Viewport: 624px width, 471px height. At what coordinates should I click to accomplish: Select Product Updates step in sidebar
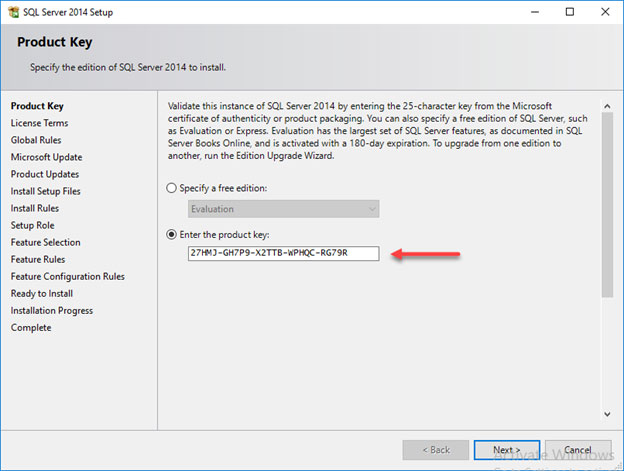coord(45,174)
